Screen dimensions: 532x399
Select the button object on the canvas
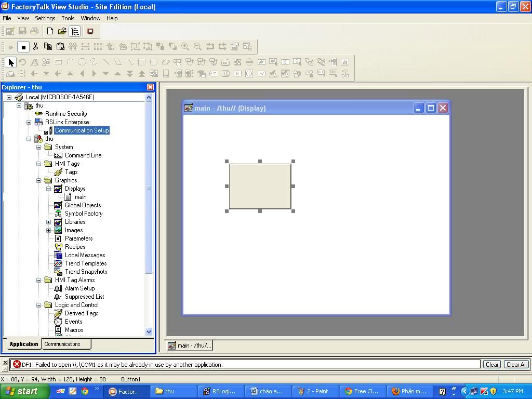point(260,187)
